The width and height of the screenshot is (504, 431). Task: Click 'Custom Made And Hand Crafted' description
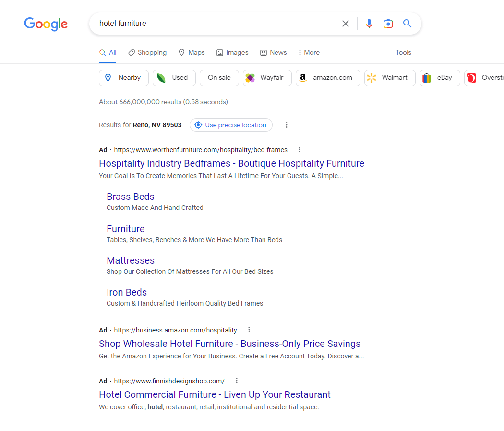click(155, 208)
